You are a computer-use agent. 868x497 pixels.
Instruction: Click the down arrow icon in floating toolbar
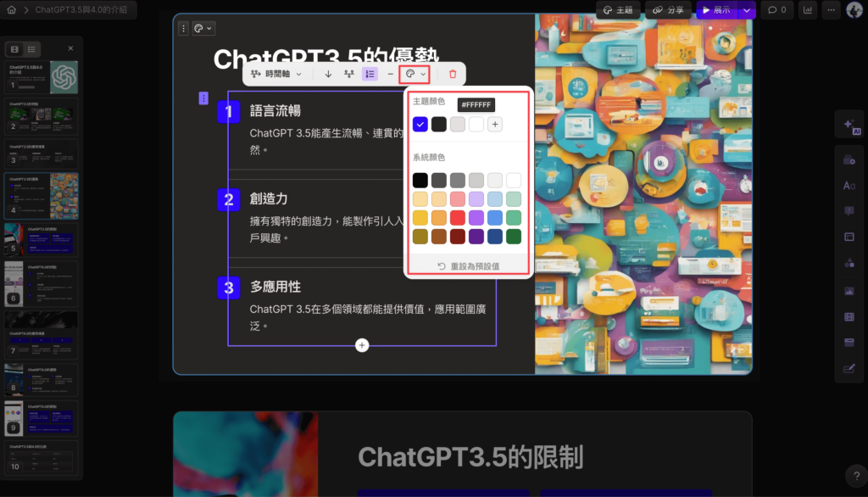point(328,74)
